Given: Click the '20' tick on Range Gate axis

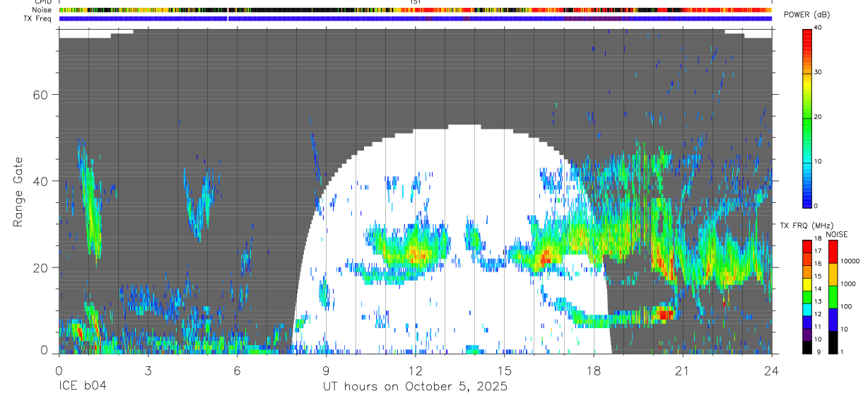Looking at the screenshot, I should click(42, 267).
